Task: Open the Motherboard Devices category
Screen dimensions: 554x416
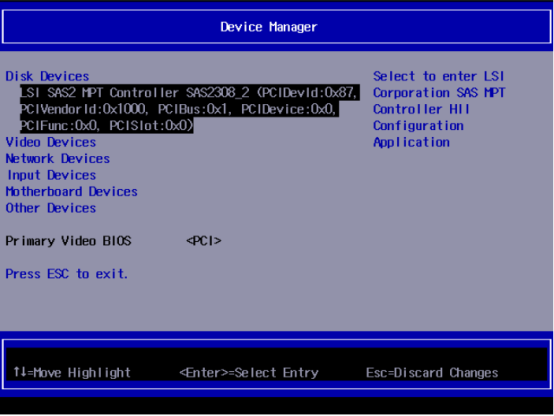Action: pyautogui.click(x=71, y=192)
